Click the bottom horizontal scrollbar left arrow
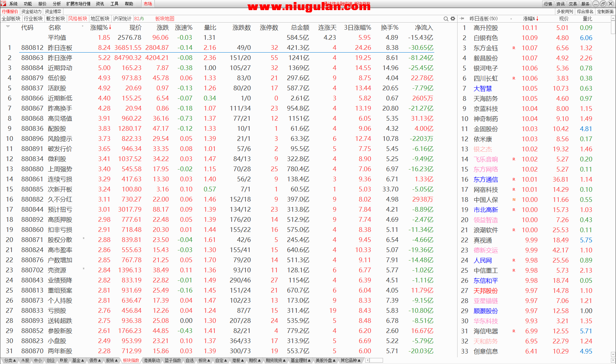Screen dimensions: 616x364 [368, 360]
